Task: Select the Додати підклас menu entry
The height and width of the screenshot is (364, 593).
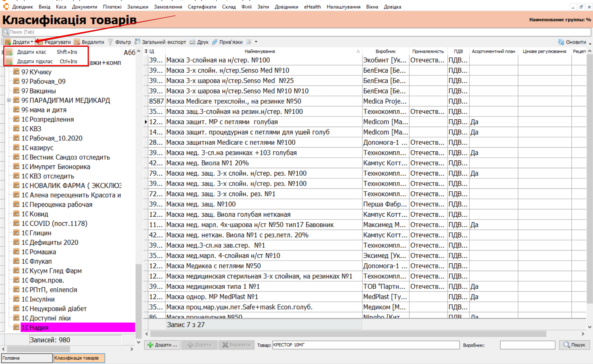Action: point(35,61)
